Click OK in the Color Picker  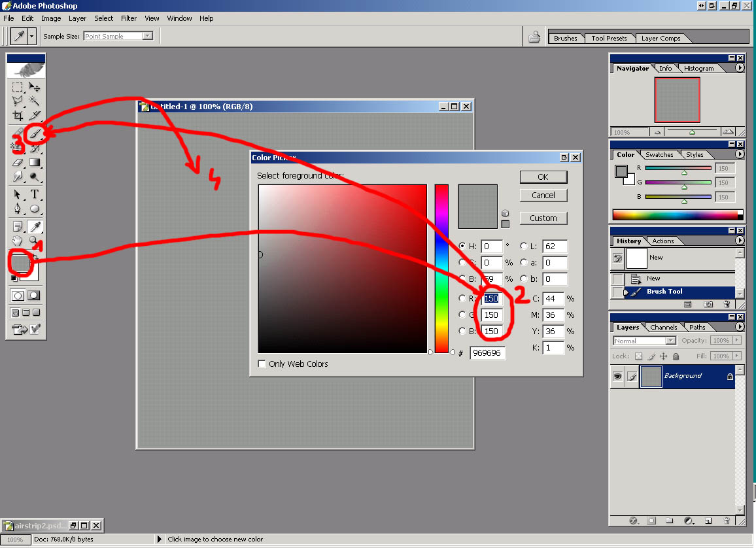tap(543, 177)
